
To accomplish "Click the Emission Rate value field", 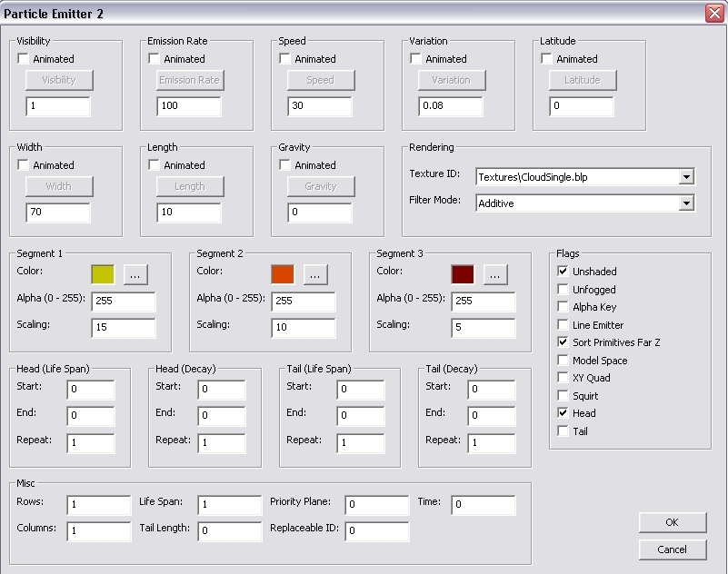I will tap(189, 105).
